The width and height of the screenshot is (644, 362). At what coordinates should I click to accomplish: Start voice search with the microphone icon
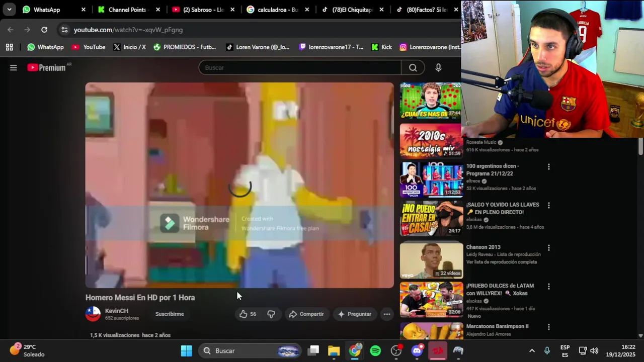tap(438, 67)
